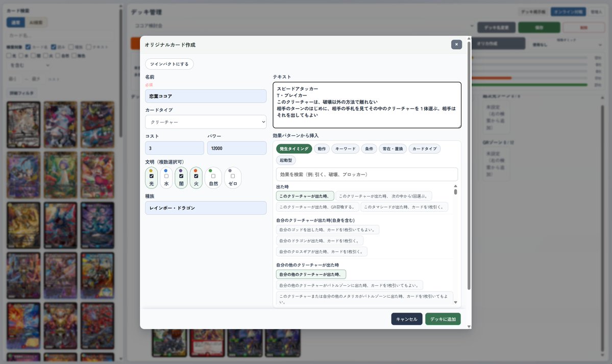Image resolution: width=612 pixels, height=364 pixels.
Task: Select the 常在・置換 pattern tab
Action: 393,149
